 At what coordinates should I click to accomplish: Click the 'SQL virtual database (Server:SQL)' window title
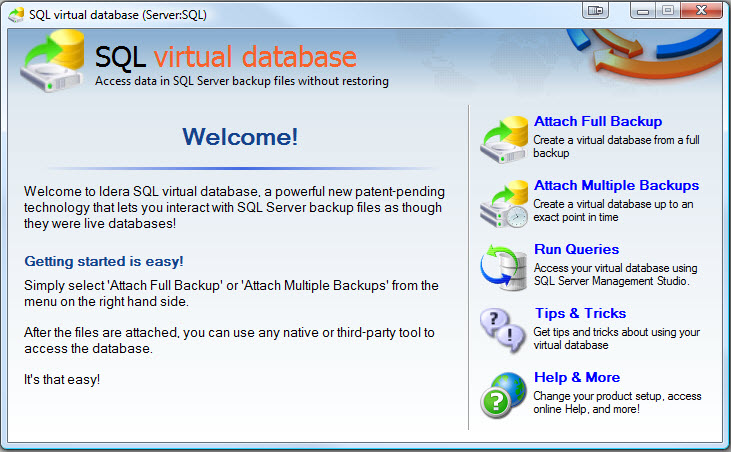point(117,15)
